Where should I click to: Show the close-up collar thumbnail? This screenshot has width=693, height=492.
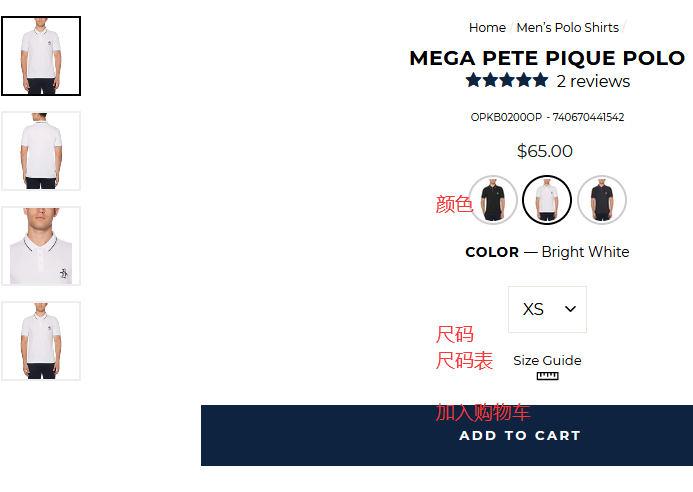(41, 246)
